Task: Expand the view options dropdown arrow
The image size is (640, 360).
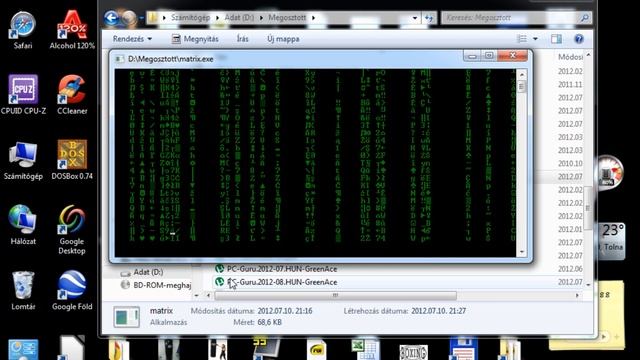Action: [535, 39]
